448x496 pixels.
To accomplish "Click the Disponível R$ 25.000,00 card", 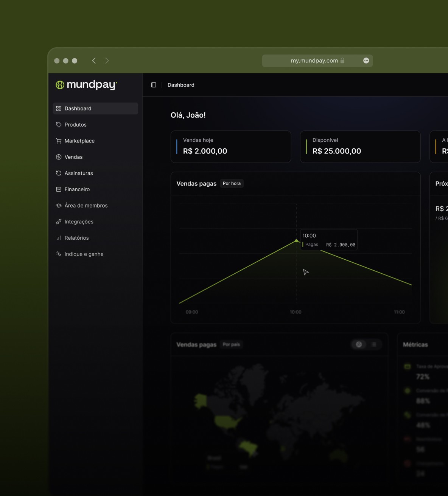I will click(x=360, y=147).
